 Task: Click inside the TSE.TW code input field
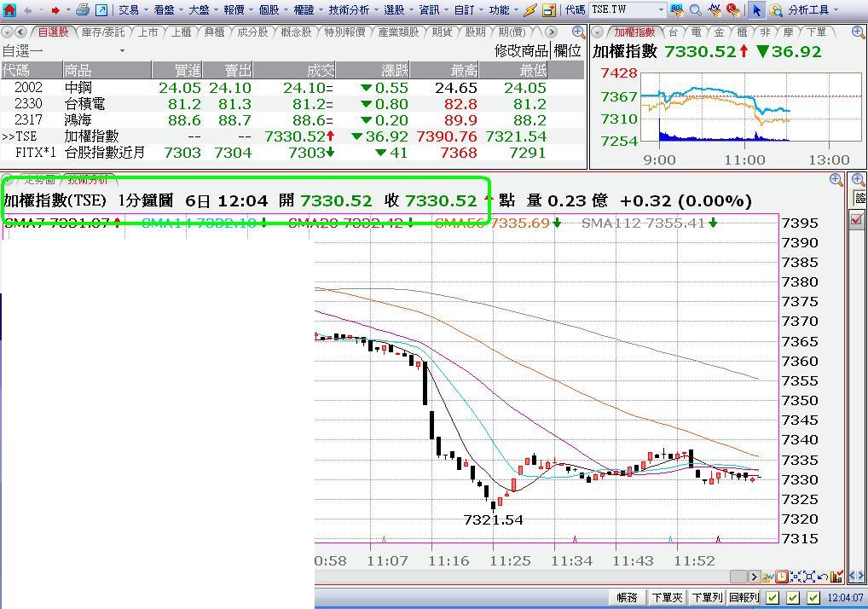(622, 10)
